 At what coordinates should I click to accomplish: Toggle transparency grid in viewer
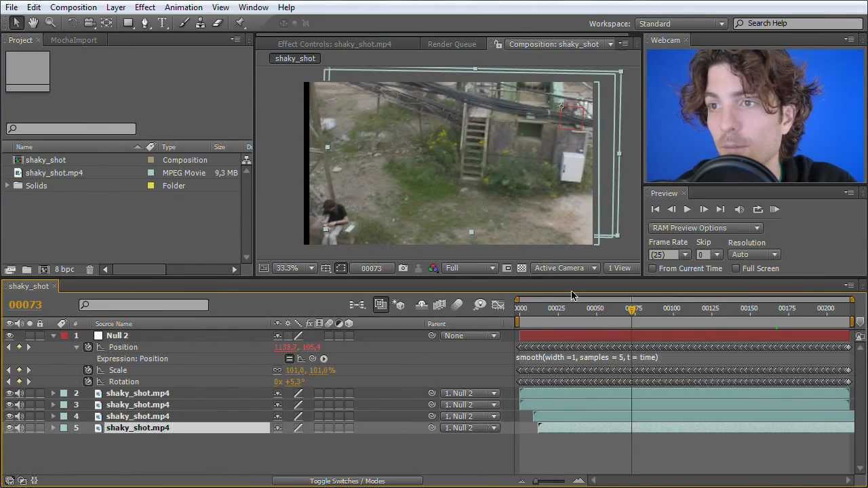click(x=521, y=268)
